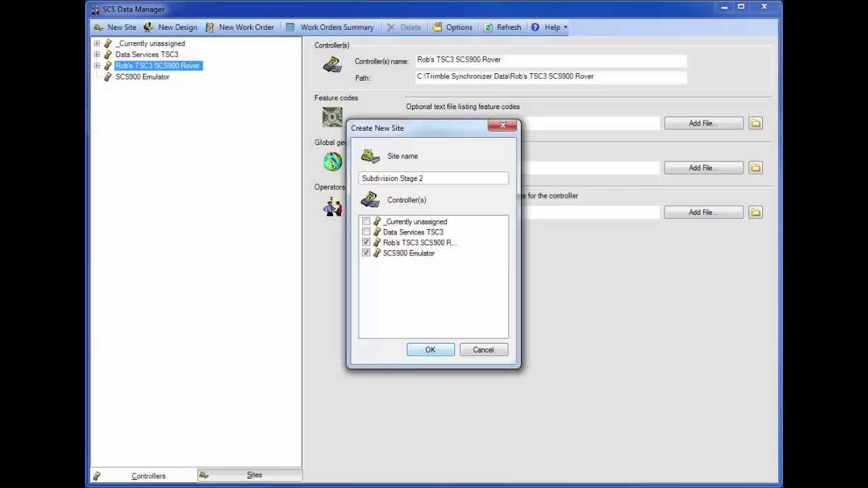This screenshot has width=868, height=488.
Task: Click the Site name bulldozer icon in dialog
Action: coord(370,157)
